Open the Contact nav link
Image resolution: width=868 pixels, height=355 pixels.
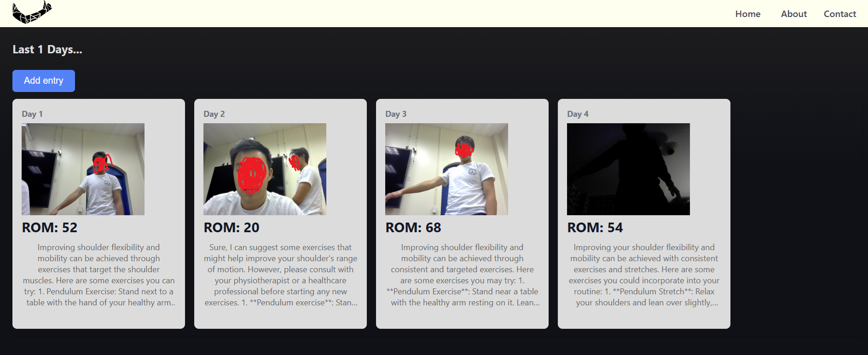[x=840, y=14]
